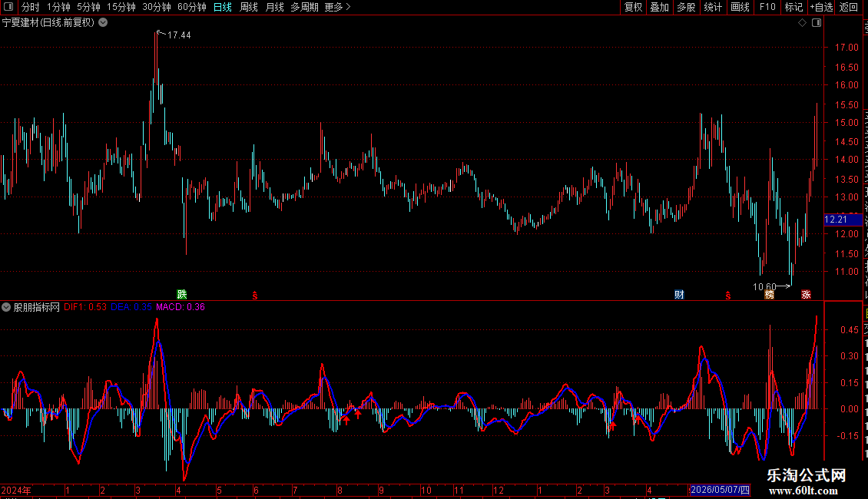Image resolution: width=868 pixels, height=499 pixels.
Task: Click the 0.45 indicator axis label
Action: (x=849, y=329)
